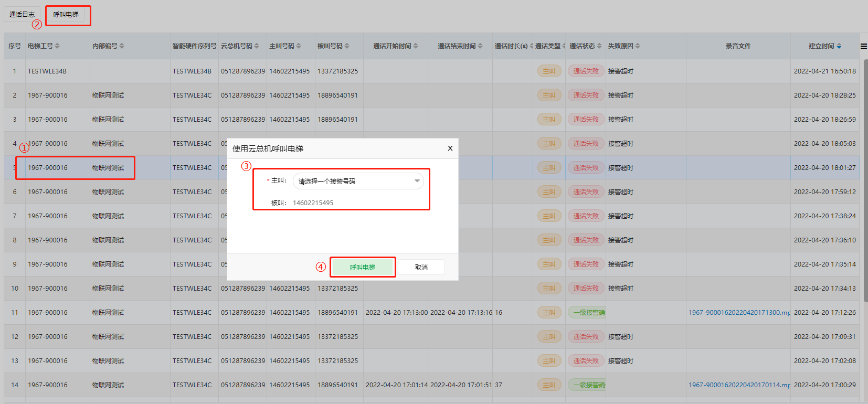This screenshot has width=868, height=404.
Task: Sort by 电梯工号 column
Action: point(57,46)
